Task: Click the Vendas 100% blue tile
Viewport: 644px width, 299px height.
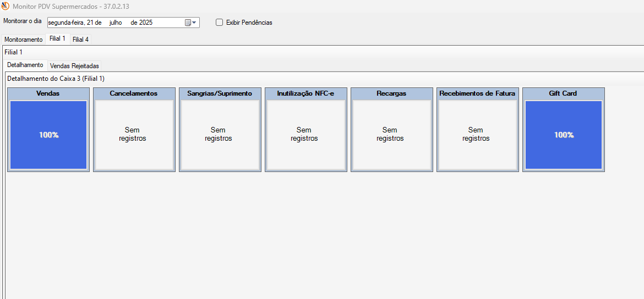Action: [x=48, y=135]
